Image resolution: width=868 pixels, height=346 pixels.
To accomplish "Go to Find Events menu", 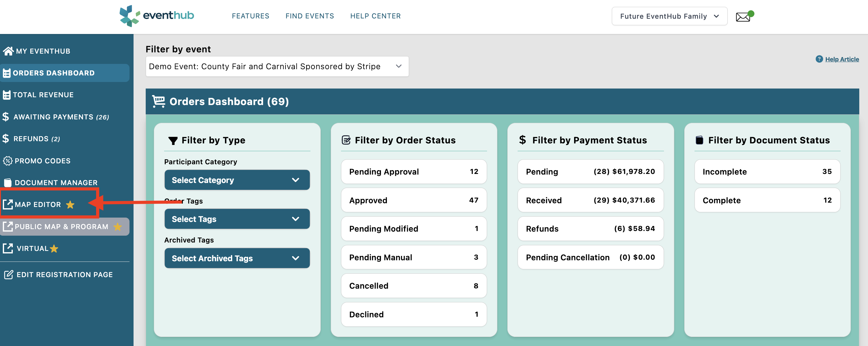I will tap(309, 16).
